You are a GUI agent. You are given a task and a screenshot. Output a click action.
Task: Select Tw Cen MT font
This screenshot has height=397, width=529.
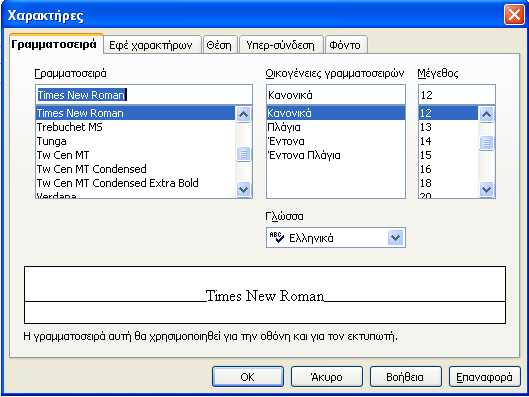(135, 155)
